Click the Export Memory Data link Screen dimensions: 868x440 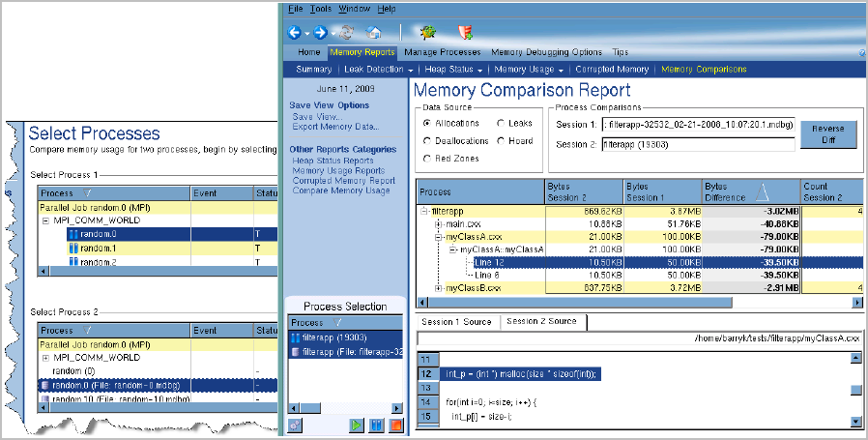pos(335,127)
